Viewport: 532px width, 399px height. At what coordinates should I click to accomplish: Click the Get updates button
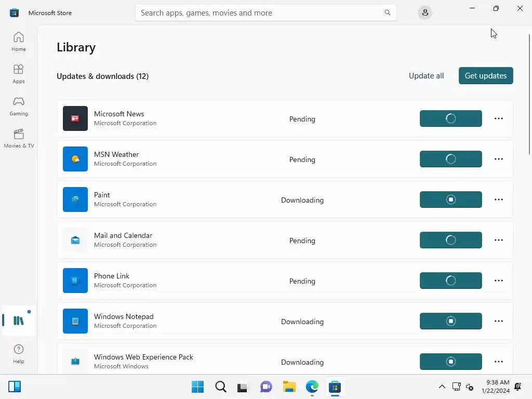486,76
